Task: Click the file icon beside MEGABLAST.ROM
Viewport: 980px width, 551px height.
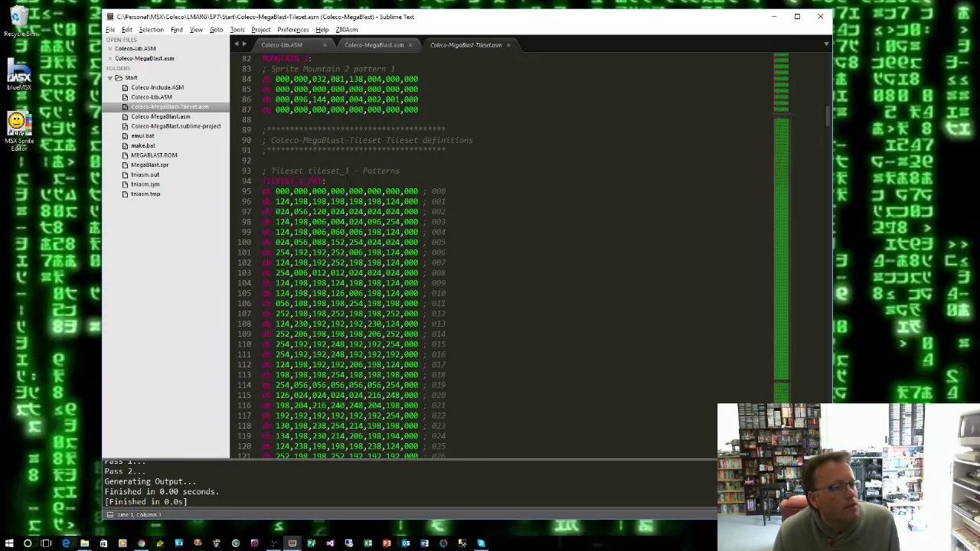Action: (125, 155)
